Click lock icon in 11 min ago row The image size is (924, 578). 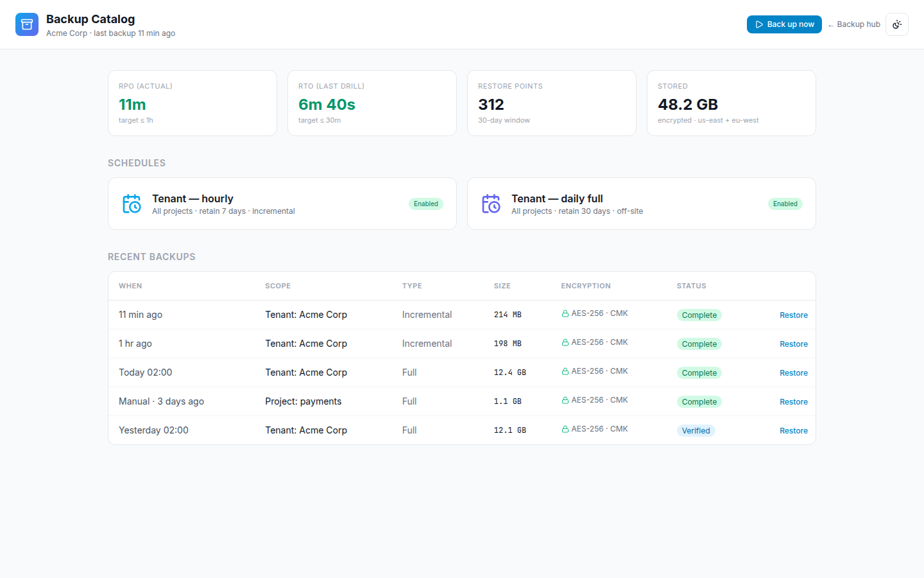pyautogui.click(x=565, y=314)
